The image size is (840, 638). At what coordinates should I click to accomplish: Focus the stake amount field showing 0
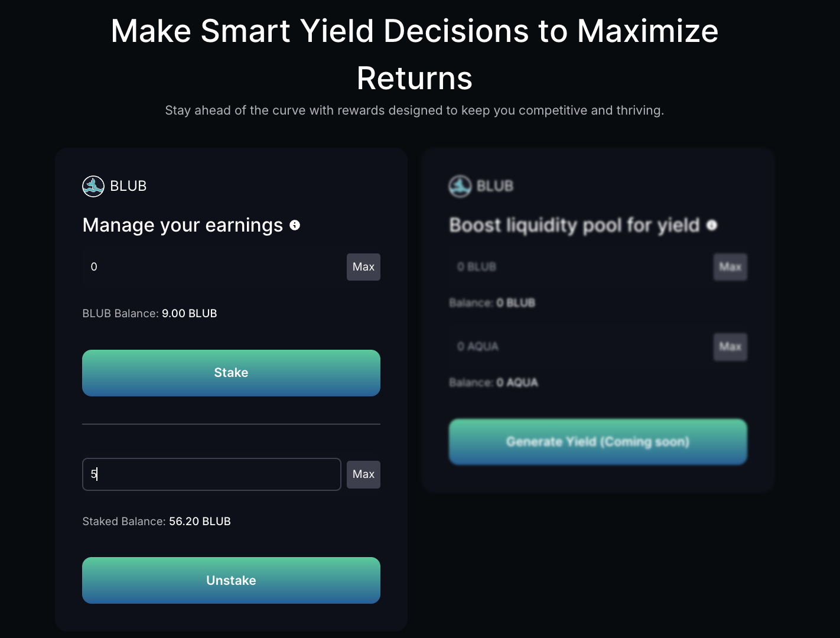(211, 267)
